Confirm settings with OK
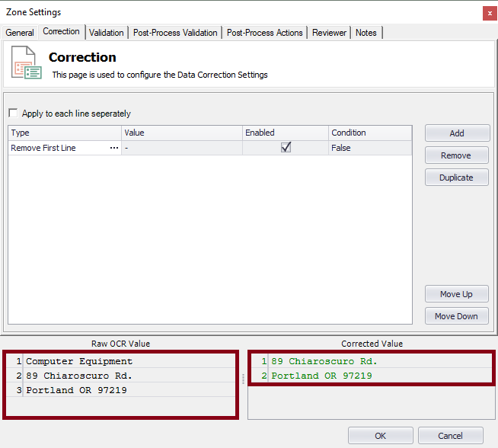The width and height of the screenshot is (498, 448). click(380, 436)
